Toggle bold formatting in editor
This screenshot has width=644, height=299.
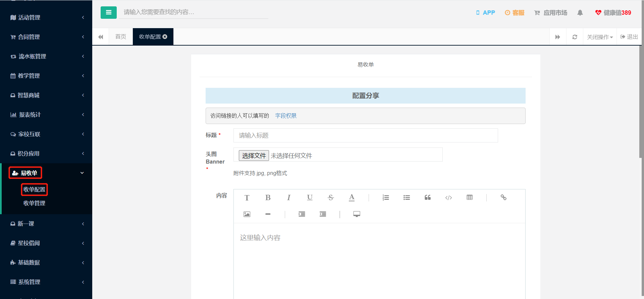(x=268, y=197)
